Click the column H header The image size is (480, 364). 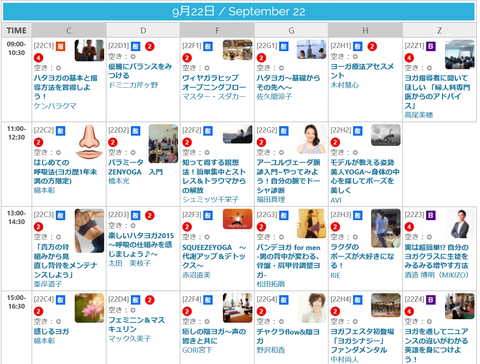pos(365,30)
